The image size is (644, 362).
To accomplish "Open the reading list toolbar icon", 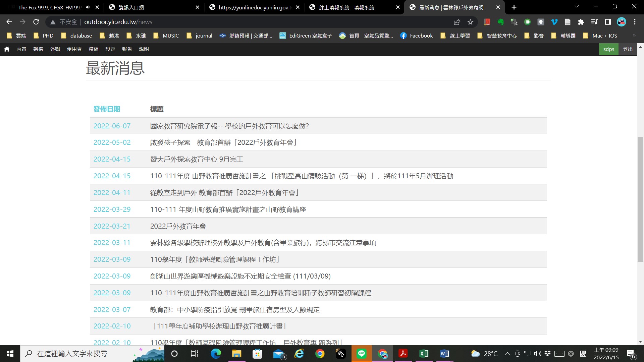I will point(594,22).
